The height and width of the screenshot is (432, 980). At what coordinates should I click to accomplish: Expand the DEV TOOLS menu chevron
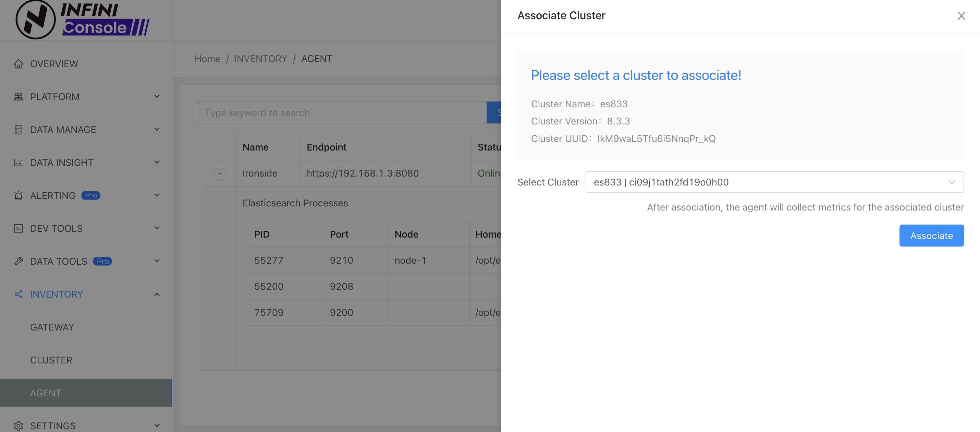(x=157, y=228)
